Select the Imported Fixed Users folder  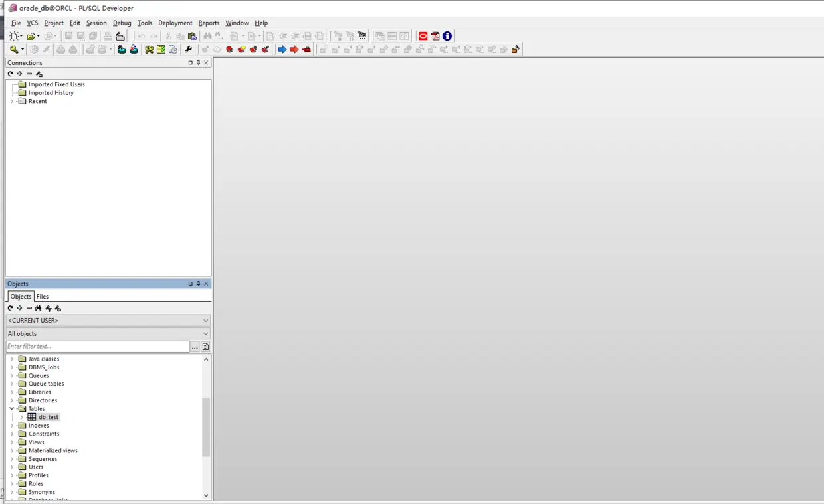click(x=56, y=84)
